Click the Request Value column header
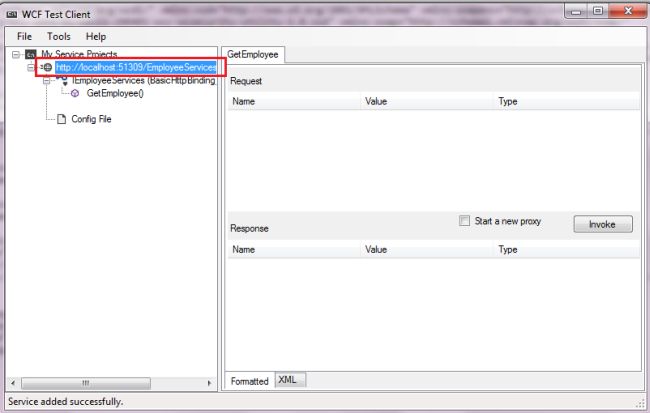The image size is (650, 413). pyautogui.click(x=427, y=101)
